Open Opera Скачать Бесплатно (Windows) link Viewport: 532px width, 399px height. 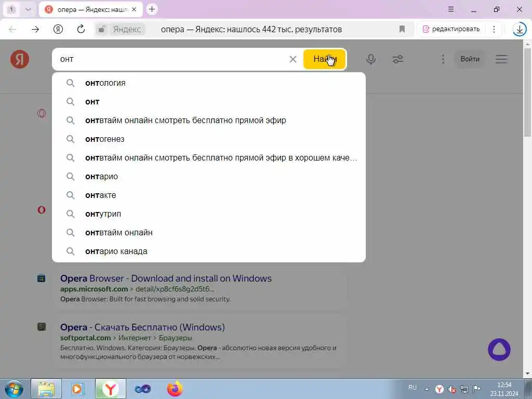[x=142, y=327]
